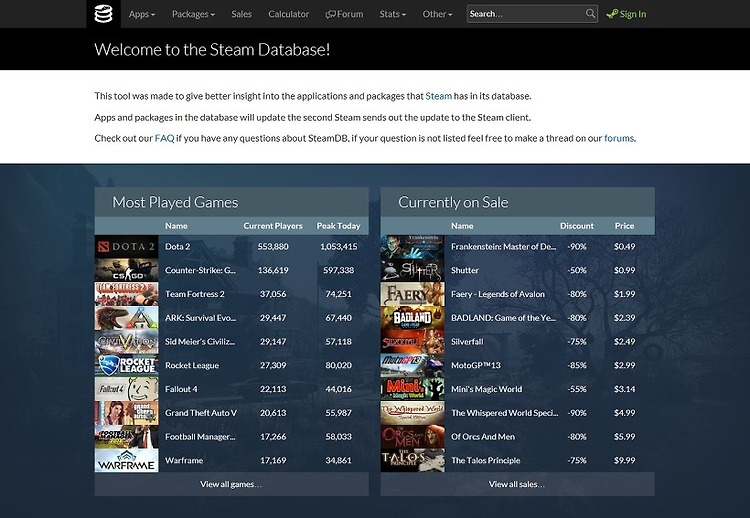Screen dimensions: 750x518
Task: Click Faery - Legends of Avalon name
Action: tap(498, 294)
